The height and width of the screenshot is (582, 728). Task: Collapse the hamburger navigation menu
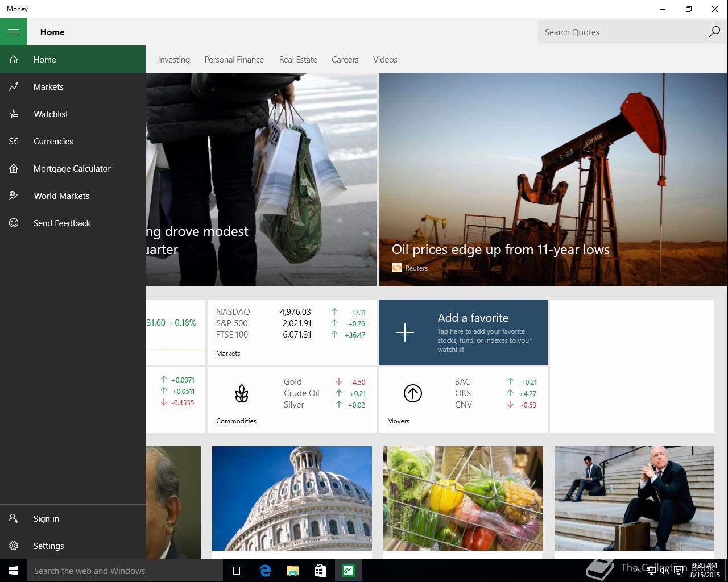(14, 32)
